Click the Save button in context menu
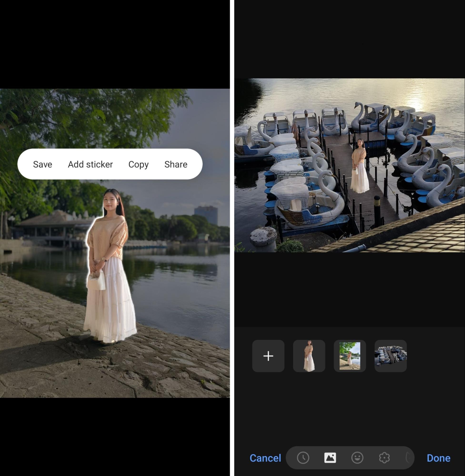465x476 pixels. click(x=43, y=164)
